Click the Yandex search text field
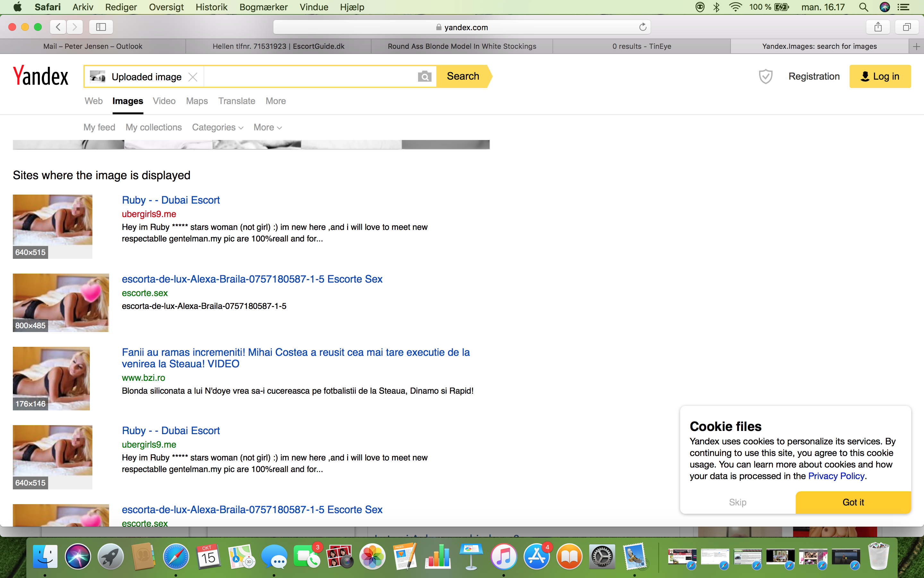Viewport: 924px width, 578px height. [310, 76]
